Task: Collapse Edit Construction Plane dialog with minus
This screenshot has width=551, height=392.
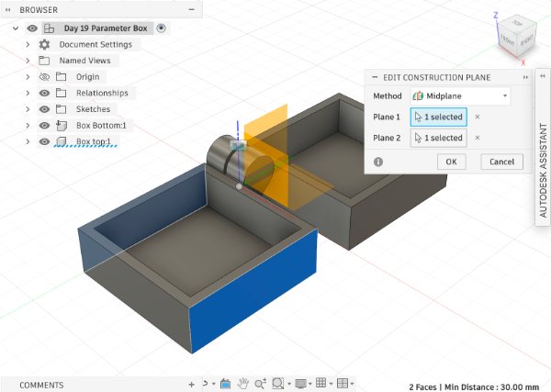Action: pyautogui.click(x=375, y=77)
